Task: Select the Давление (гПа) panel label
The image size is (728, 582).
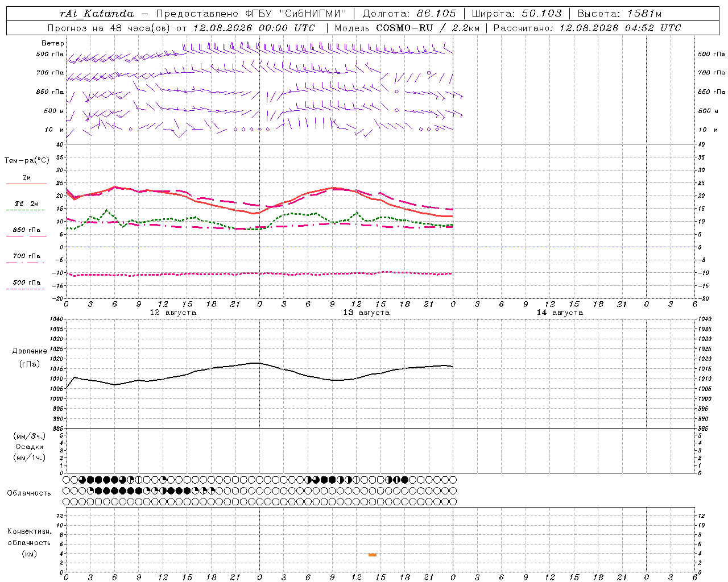Action: tap(30, 357)
